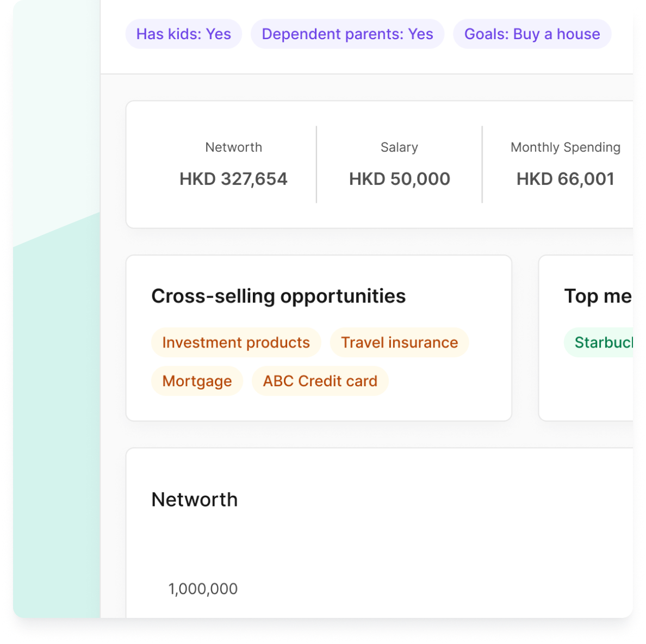
Task: Open the Goals: Buy a house tag
Action: 532,34
